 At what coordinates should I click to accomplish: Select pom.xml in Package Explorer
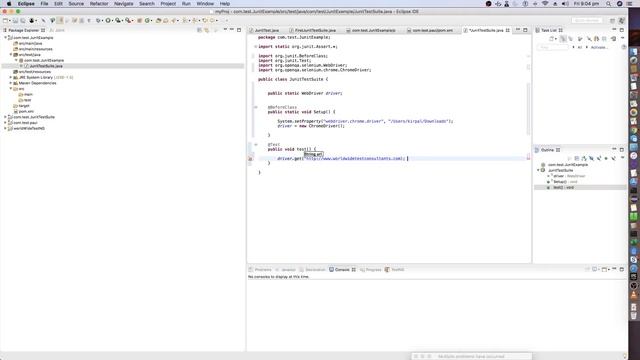26,111
